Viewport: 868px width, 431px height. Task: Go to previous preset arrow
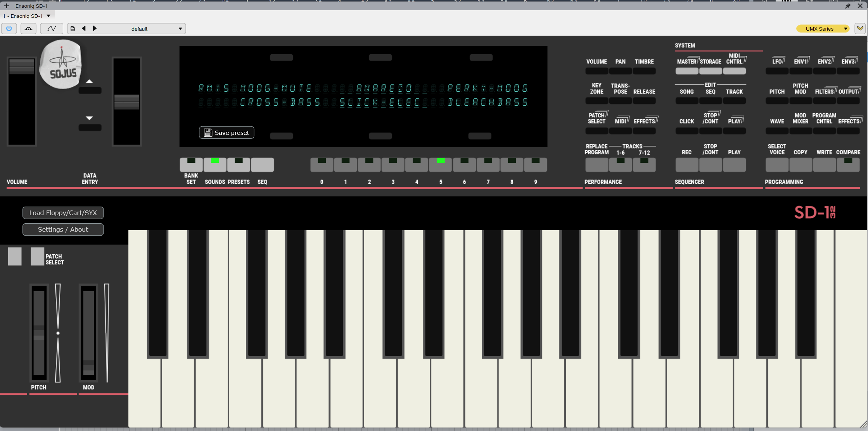coord(84,29)
